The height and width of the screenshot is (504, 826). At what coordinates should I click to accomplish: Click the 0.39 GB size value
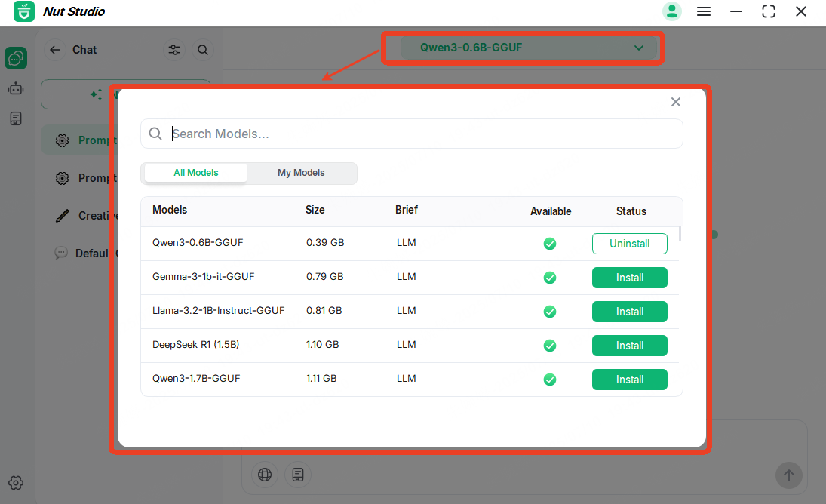pos(325,243)
